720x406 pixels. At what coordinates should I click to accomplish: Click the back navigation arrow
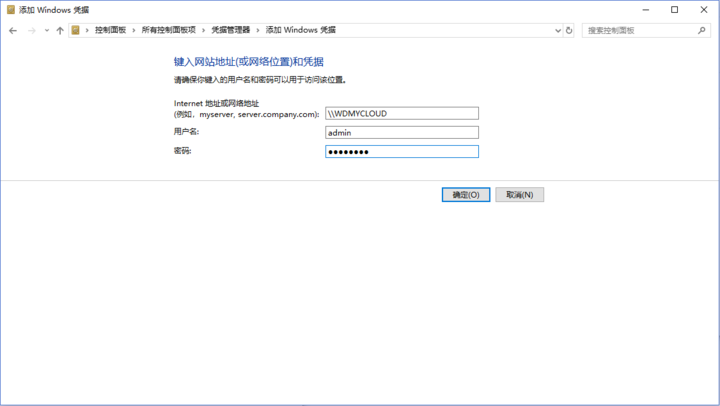point(13,31)
